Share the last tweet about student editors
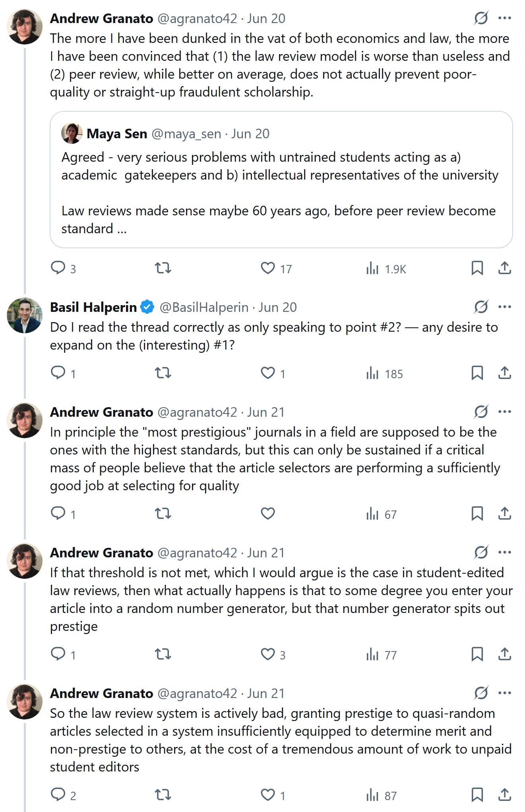Image resolution: width=525 pixels, height=812 pixels. [504, 795]
